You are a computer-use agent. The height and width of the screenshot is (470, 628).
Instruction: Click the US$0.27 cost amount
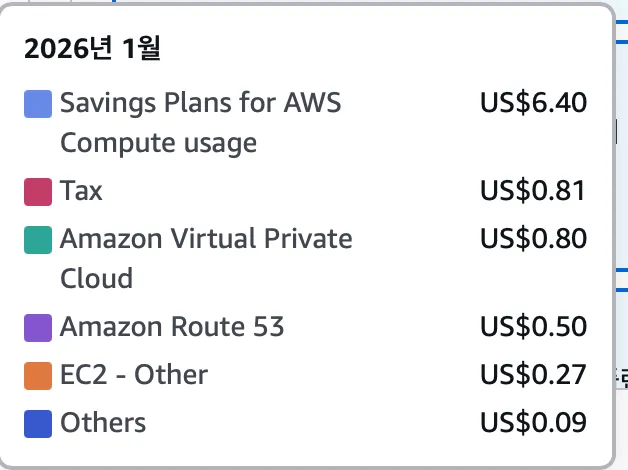533,375
